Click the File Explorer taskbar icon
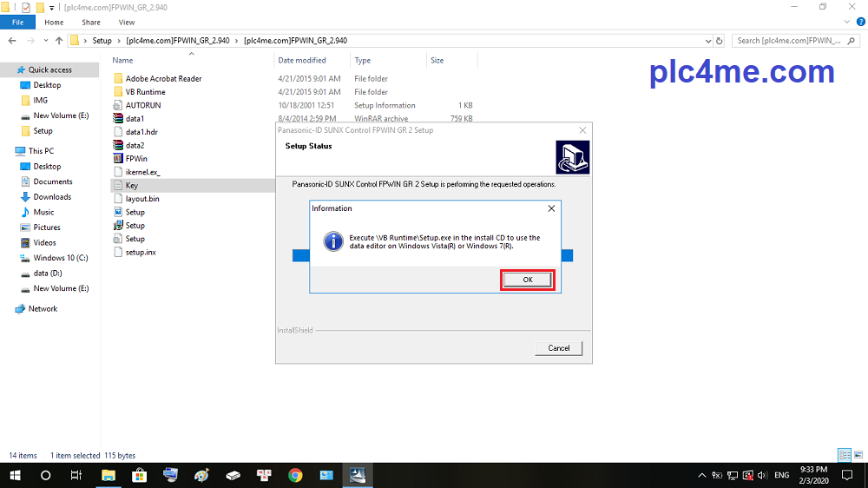The image size is (868, 488). (x=108, y=475)
